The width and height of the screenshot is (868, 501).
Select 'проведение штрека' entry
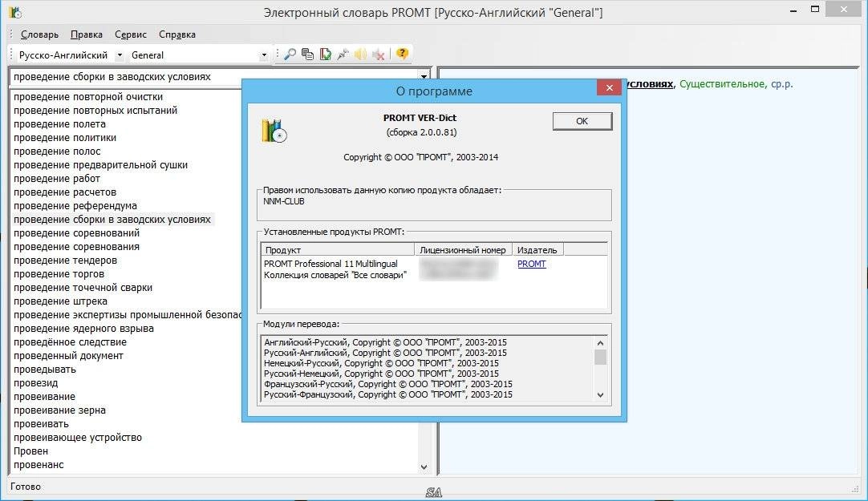tap(60, 301)
